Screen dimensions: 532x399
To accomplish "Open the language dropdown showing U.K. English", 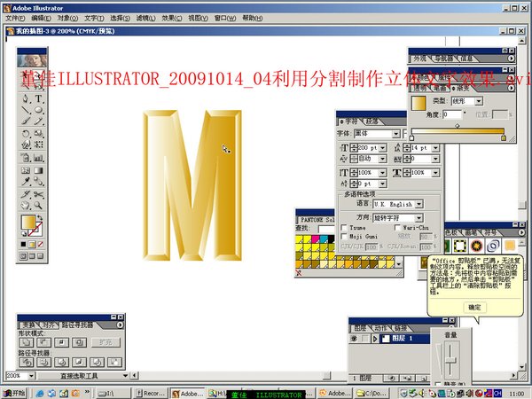I will tap(419, 203).
